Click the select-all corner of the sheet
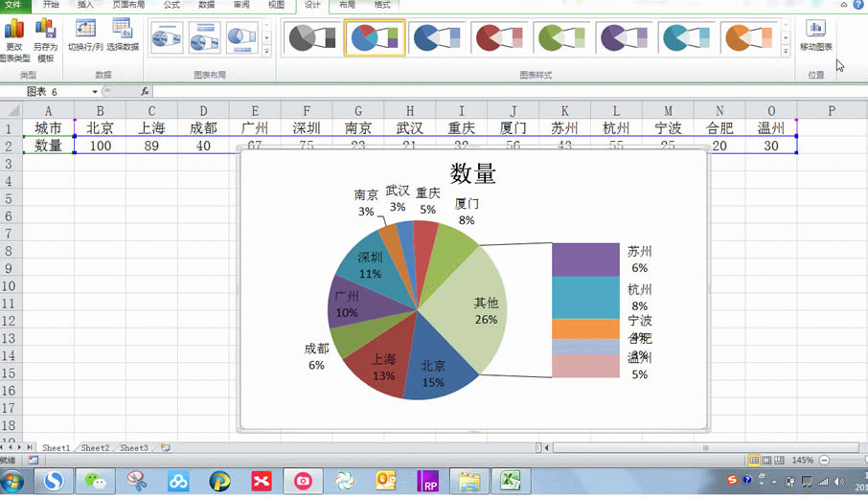 click(x=11, y=111)
